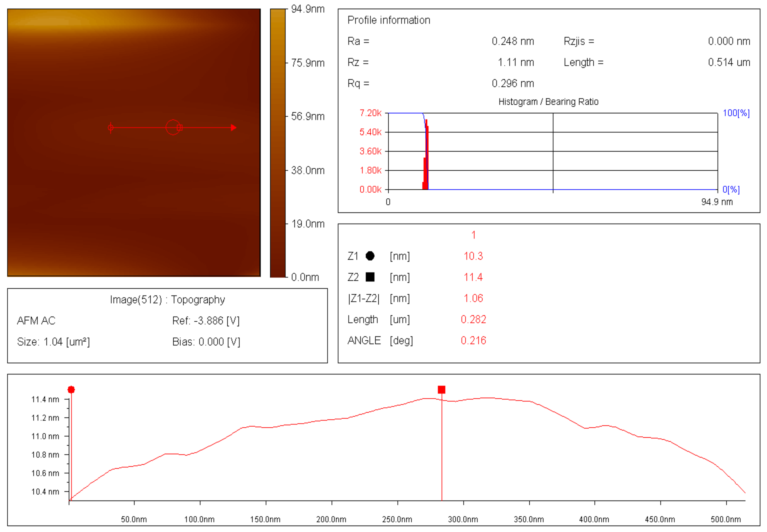Viewport: 767px width, 532px height.
Task: Click the small red square cursor on topography line
Action: click(x=180, y=127)
